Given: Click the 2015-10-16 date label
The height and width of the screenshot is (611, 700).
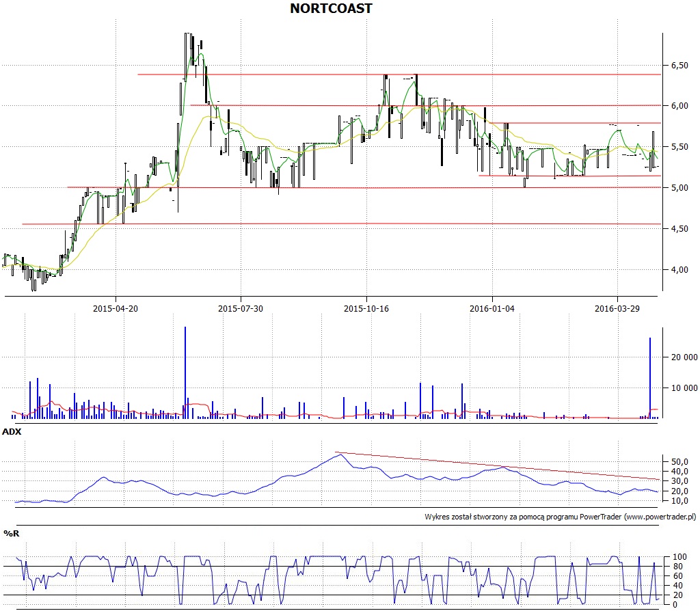Looking at the screenshot, I should pyautogui.click(x=366, y=308).
